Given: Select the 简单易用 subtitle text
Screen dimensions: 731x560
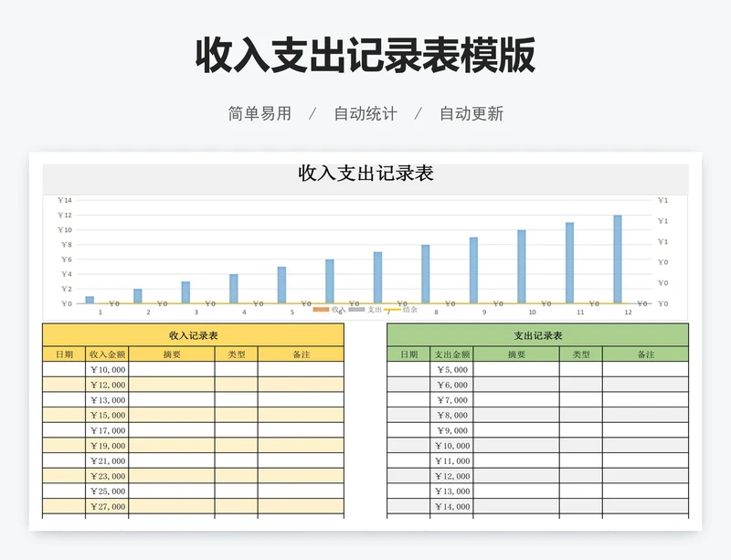Looking at the screenshot, I should pos(260,113).
